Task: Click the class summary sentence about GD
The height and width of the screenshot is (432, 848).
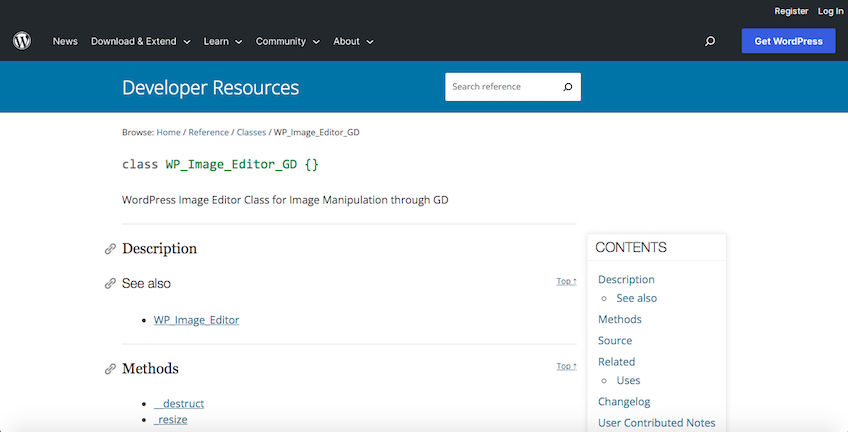Action: [285, 200]
